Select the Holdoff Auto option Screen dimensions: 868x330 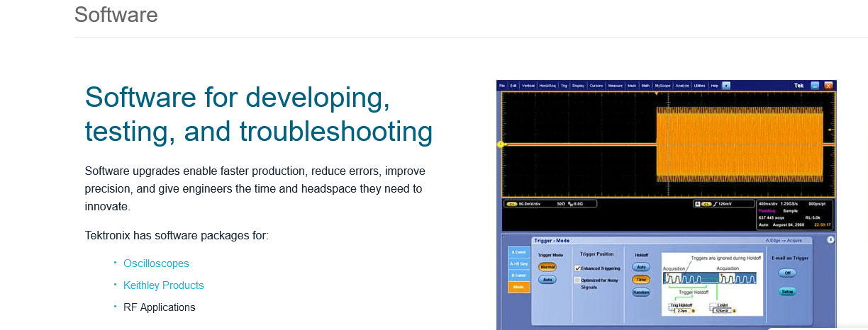click(641, 267)
